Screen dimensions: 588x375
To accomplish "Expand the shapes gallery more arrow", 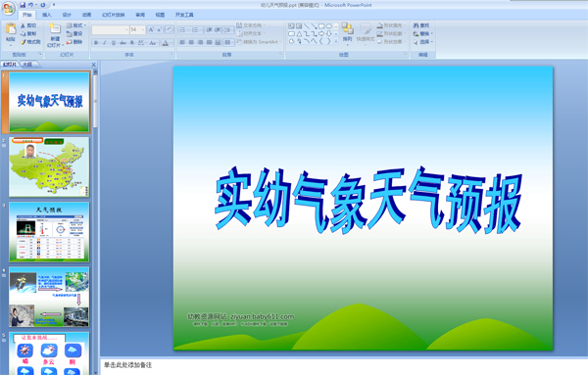I will 336,40.
